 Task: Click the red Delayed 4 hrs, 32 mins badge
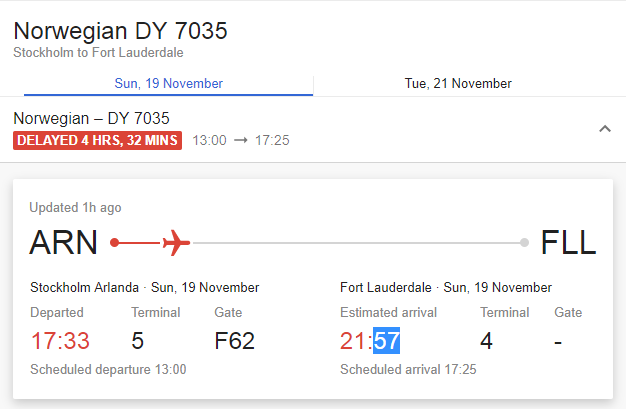coord(97,141)
